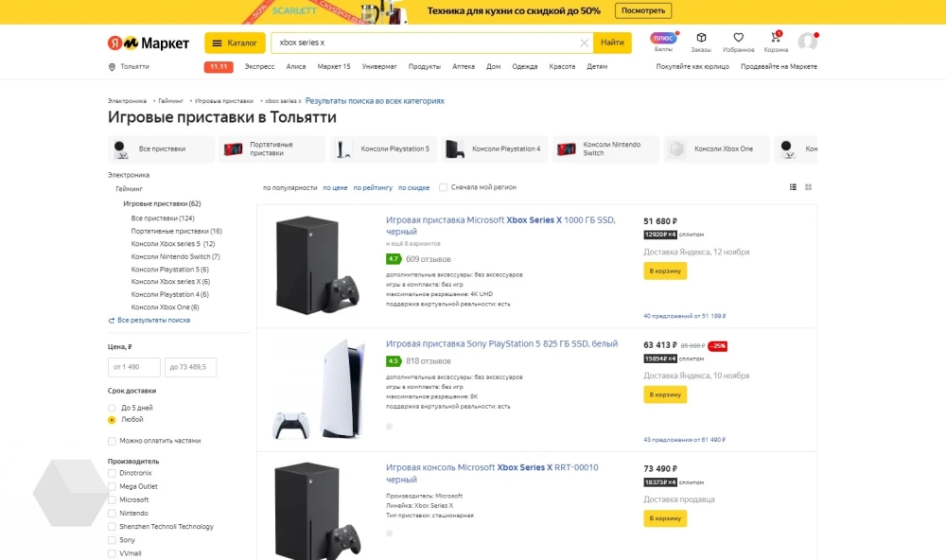
Task: Open the user profile avatar
Action: click(807, 42)
